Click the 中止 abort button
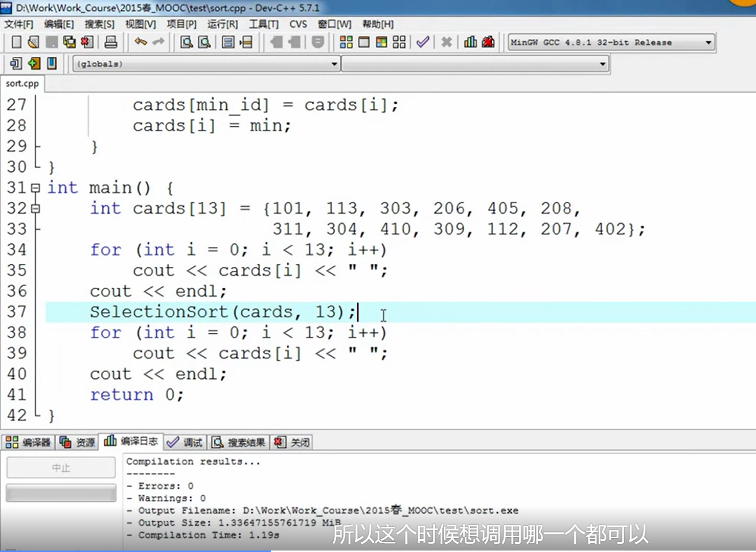 61,468
